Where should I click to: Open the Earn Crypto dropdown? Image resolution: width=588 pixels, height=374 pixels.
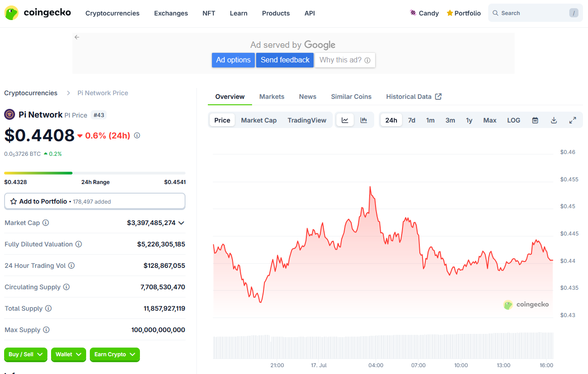(115, 354)
